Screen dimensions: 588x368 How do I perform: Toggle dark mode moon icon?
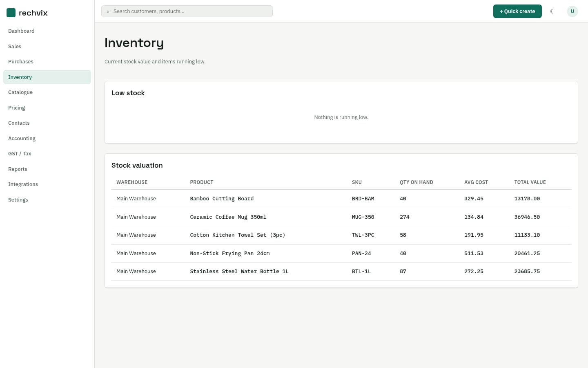click(552, 11)
